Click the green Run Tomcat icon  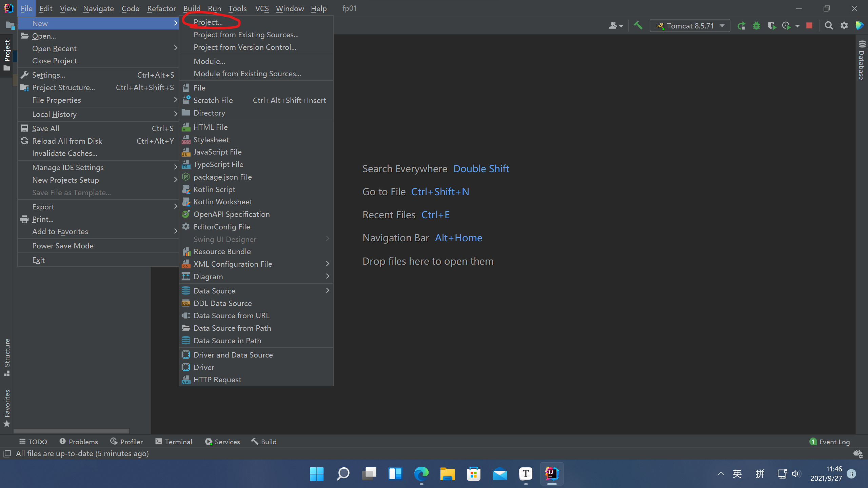[742, 26]
